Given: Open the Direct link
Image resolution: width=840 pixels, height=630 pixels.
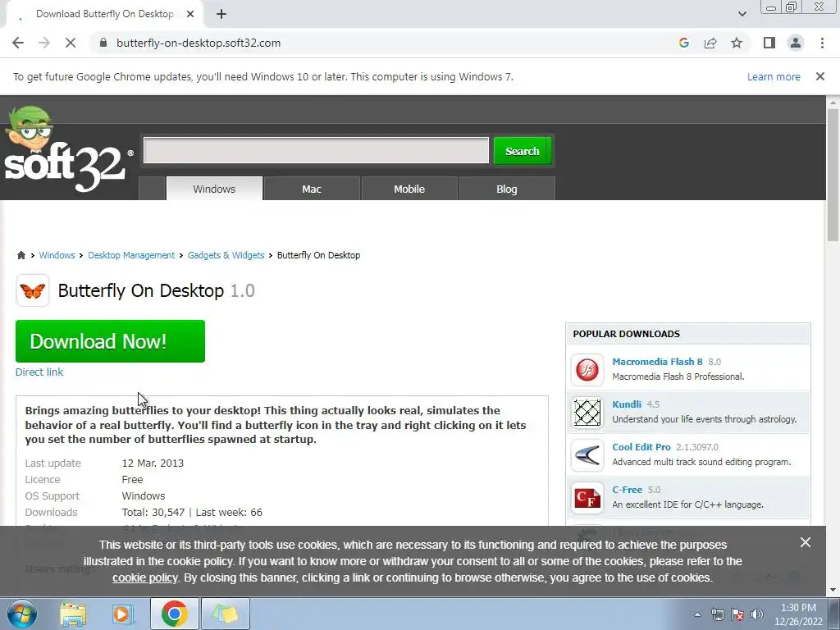Looking at the screenshot, I should point(39,372).
